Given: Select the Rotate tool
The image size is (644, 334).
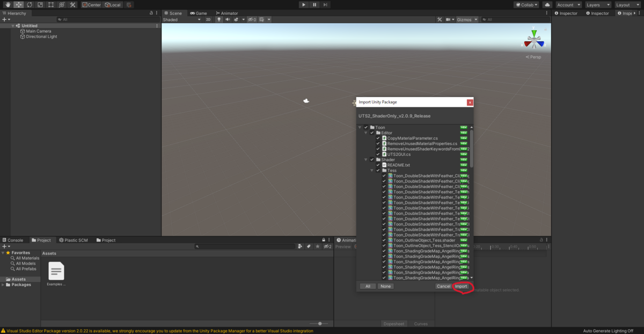Looking at the screenshot, I should [29, 5].
